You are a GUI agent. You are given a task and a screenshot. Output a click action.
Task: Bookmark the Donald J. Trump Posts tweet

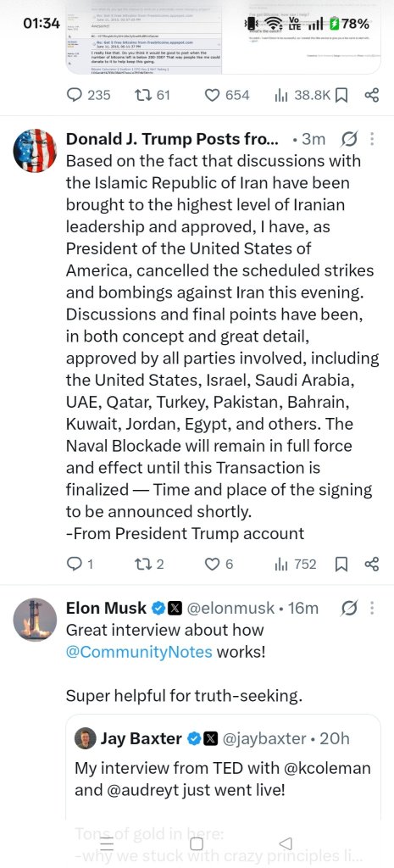click(x=341, y=564)
